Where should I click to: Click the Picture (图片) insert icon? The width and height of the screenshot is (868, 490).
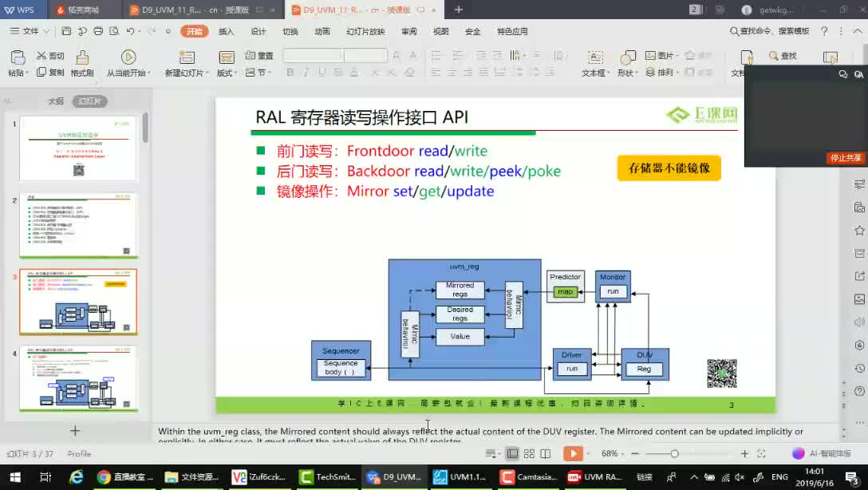pyautogui.click(x=650, y=55)
